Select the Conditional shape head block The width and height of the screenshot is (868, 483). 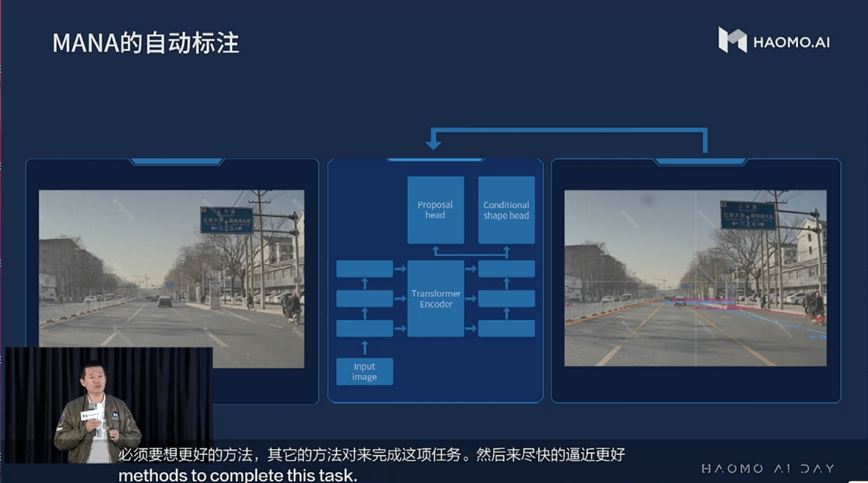tap(506, 210)
